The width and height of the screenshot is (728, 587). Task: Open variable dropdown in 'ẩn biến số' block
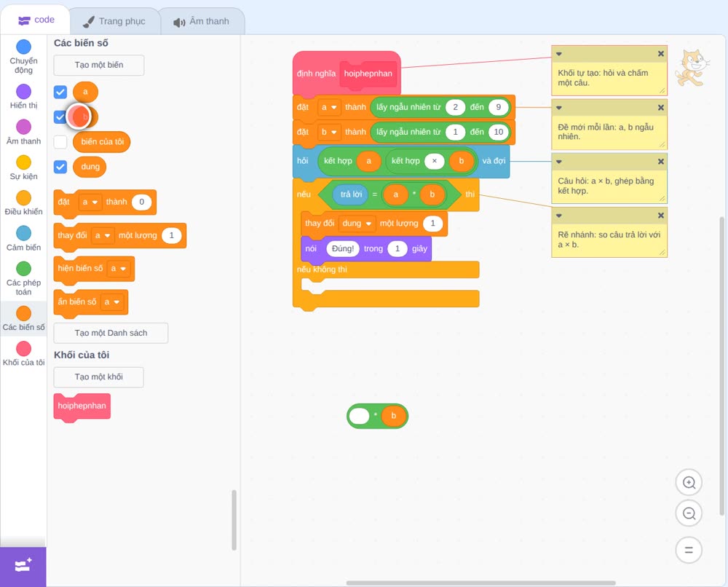[x=112, y=302]
